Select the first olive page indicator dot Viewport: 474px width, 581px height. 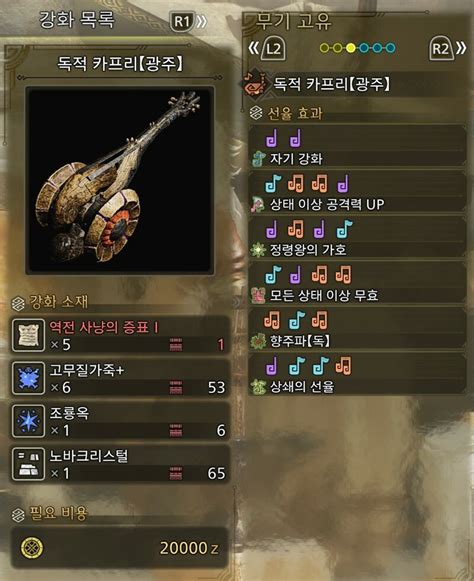324,48
